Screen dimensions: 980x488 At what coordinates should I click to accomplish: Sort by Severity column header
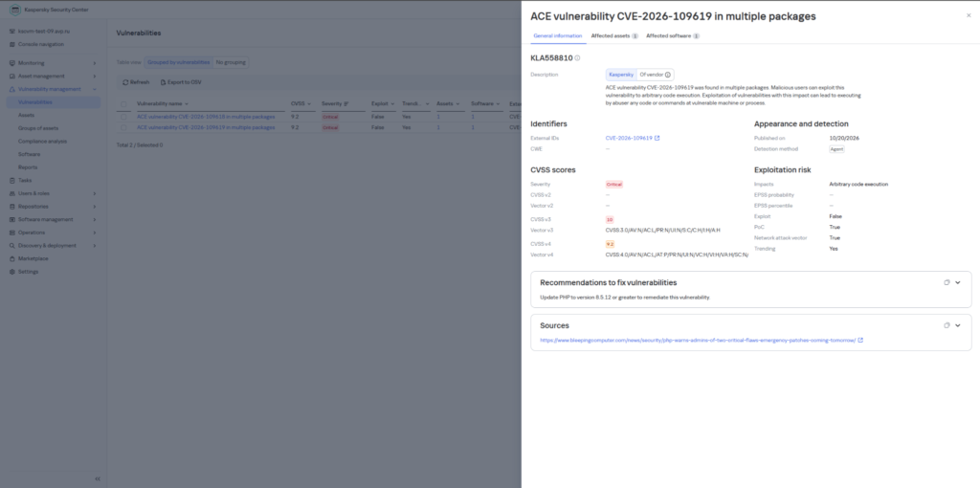[335, 103]
